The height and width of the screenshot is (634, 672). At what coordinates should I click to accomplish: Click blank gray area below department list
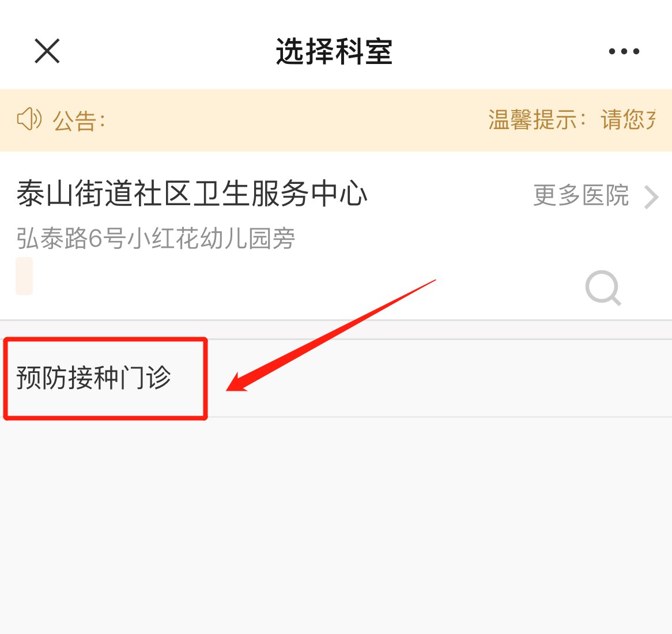pyautogui.click(x=336, y=525)
